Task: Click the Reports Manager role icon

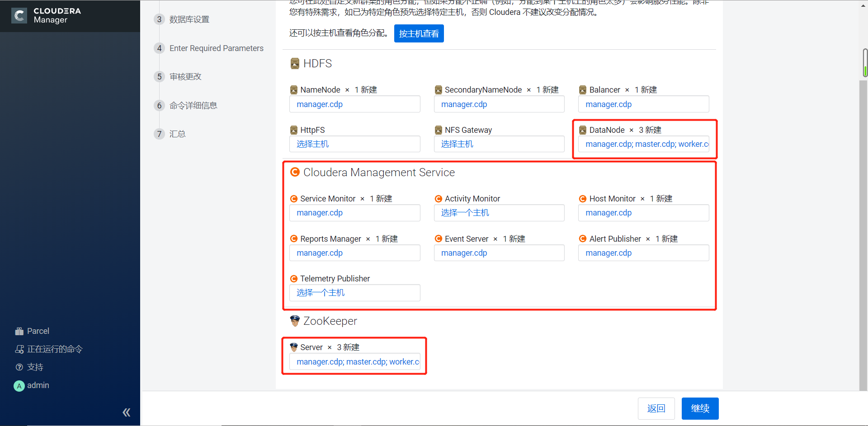Action: tap(294, 239)
